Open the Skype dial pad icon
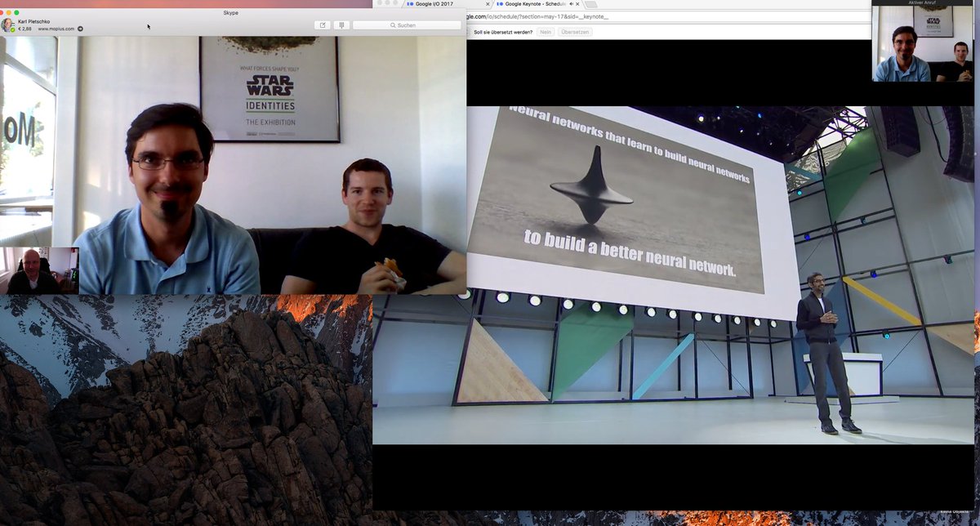Viewport: 980px width, 526px height. pyautogui.click(x=341, y=25)
